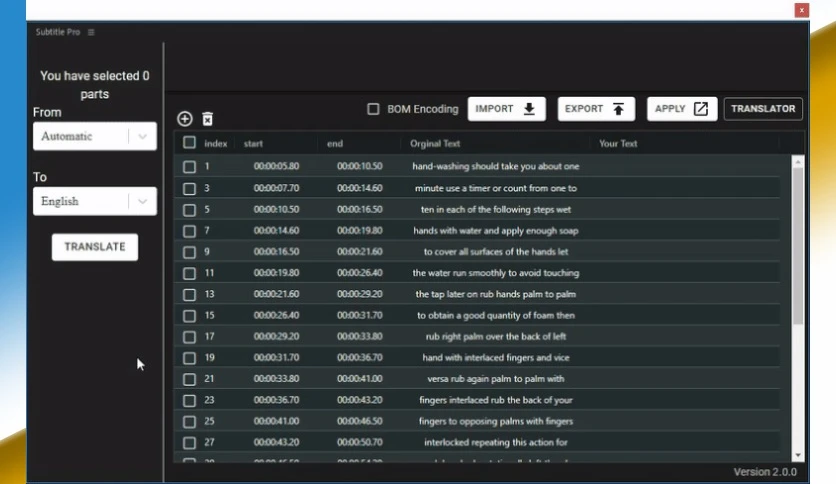Check the box for subtitle row 15

tap(189, 316)
